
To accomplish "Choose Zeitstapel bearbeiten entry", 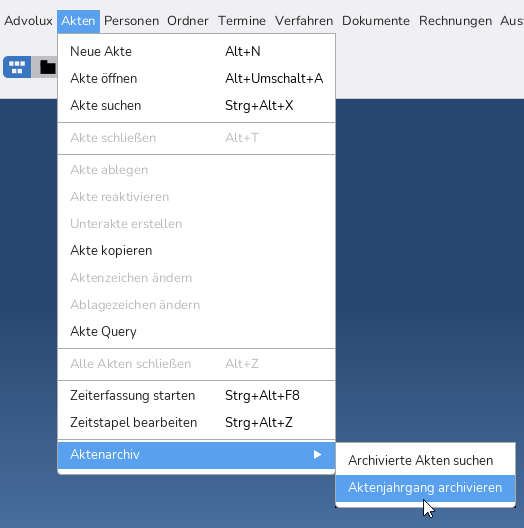I will coord(196,422).
